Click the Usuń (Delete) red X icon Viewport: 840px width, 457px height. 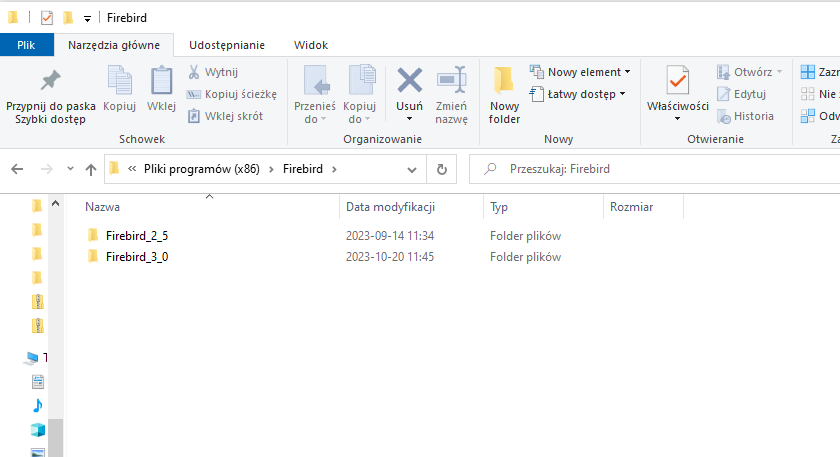[x=409, y=80]
